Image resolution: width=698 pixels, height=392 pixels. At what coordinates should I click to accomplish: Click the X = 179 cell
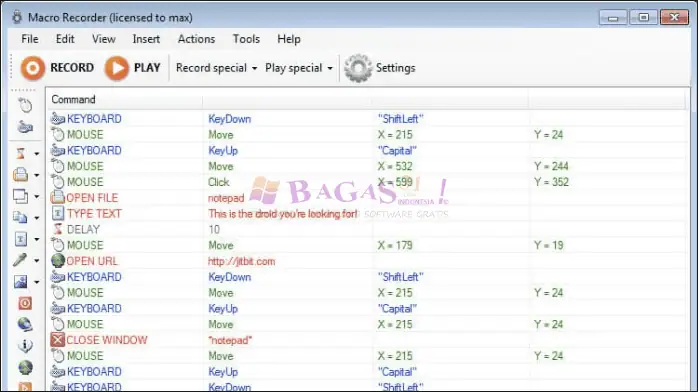[395, 245]
